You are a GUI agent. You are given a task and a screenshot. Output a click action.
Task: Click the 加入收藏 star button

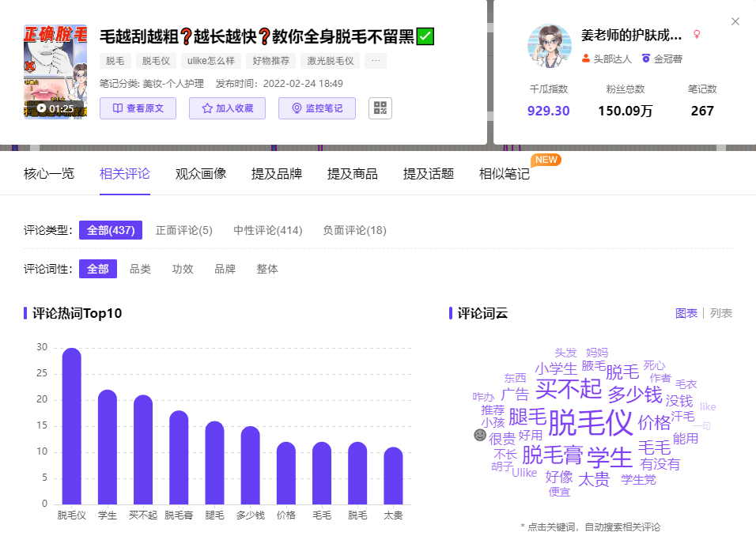coord(227,108)
